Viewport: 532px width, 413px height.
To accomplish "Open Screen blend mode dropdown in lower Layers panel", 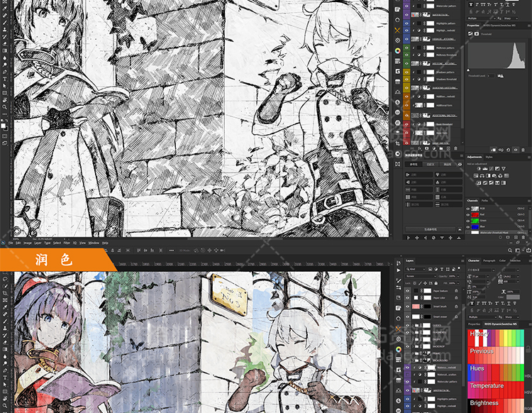I will tap(420, 276).
